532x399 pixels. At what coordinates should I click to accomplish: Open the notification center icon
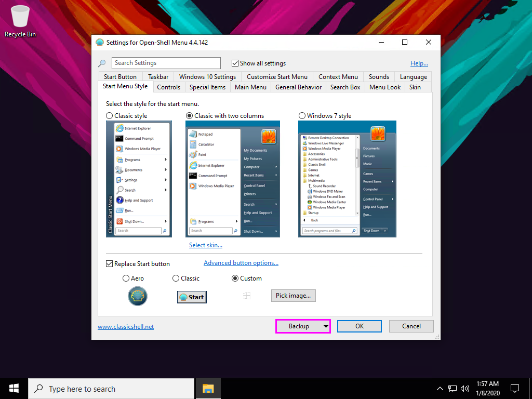point(515,389)
